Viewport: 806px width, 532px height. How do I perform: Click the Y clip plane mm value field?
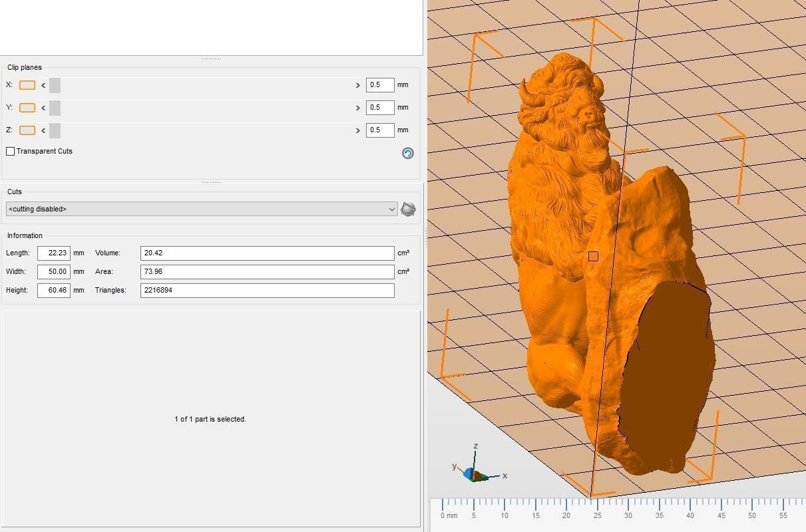coord(380,108)
